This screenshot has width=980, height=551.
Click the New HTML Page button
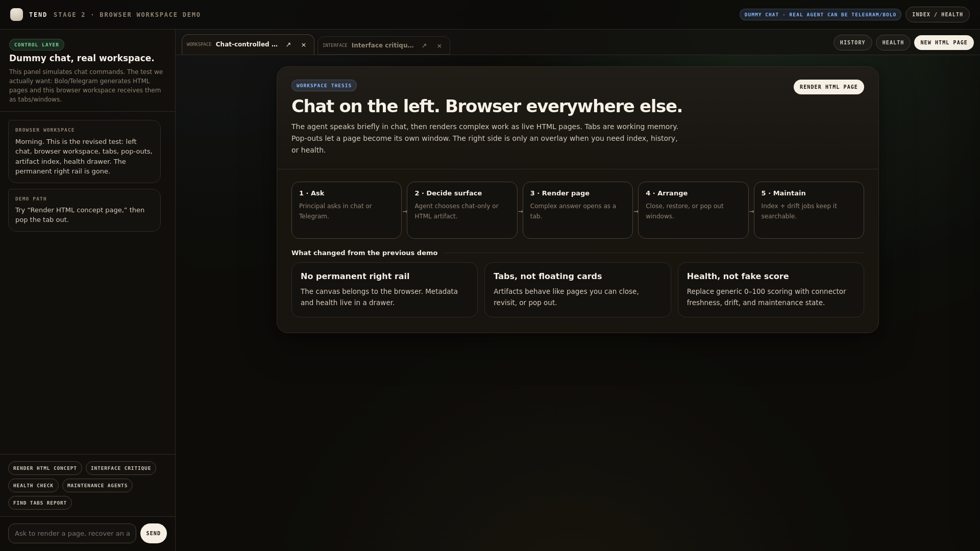point(944,43)
